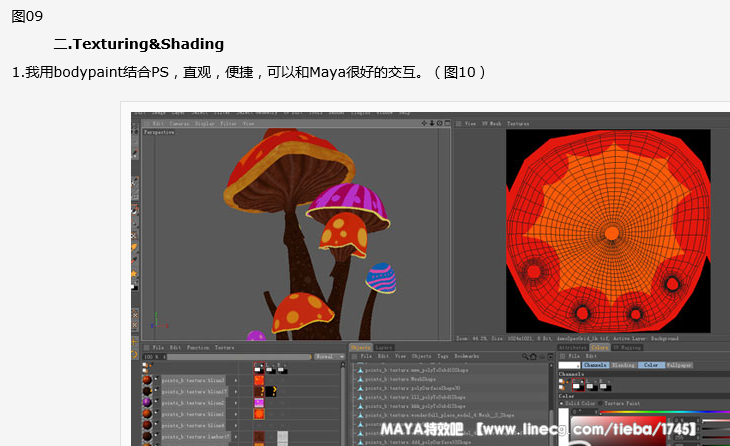
Task: Click the viewport dolly arrow navigation icon
Action: point(432,123)
